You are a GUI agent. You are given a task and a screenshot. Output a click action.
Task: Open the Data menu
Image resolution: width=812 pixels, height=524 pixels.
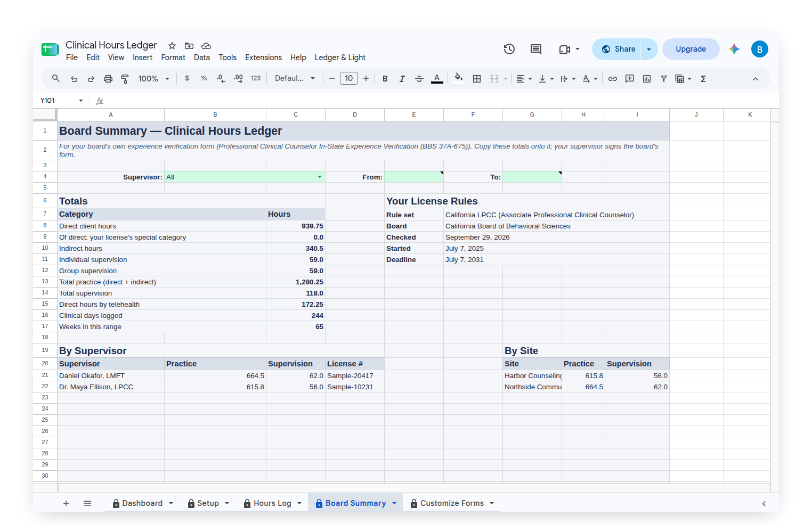[x=202, y=58]
